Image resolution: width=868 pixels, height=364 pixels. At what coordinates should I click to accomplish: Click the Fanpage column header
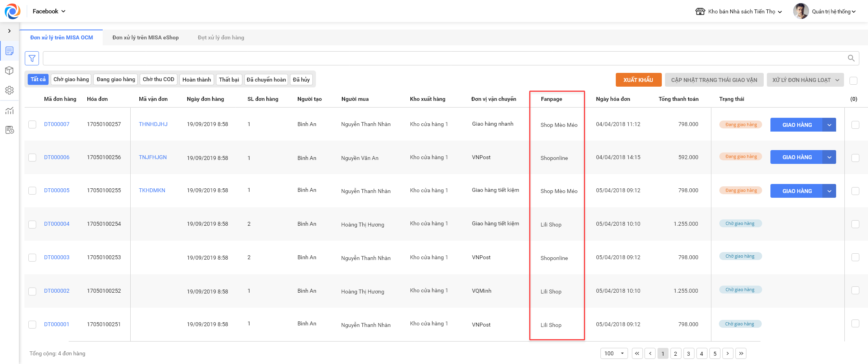[x=551, y=99]
